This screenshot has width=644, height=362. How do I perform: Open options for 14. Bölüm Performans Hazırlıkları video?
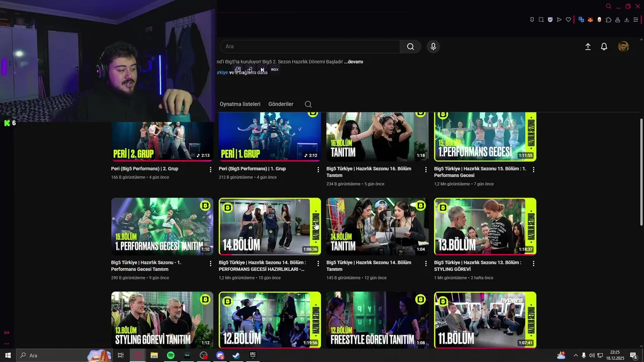coord(318,263)
